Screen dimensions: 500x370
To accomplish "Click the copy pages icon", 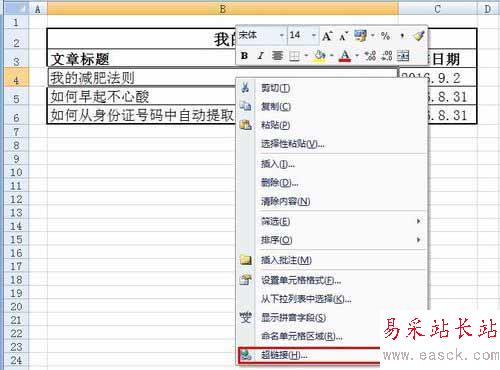I will 246,106.
